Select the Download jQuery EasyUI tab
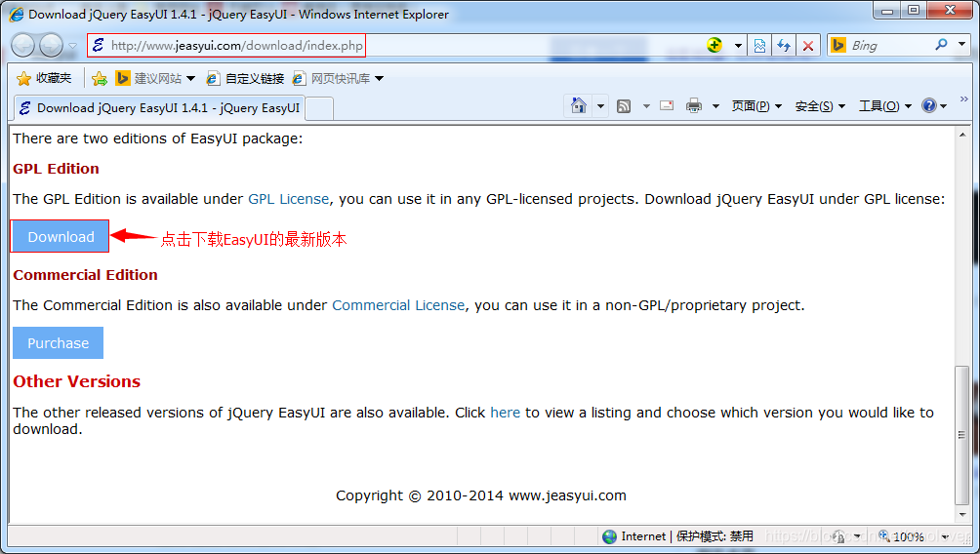This screenshot has height=554, width=980. point(160,107)
